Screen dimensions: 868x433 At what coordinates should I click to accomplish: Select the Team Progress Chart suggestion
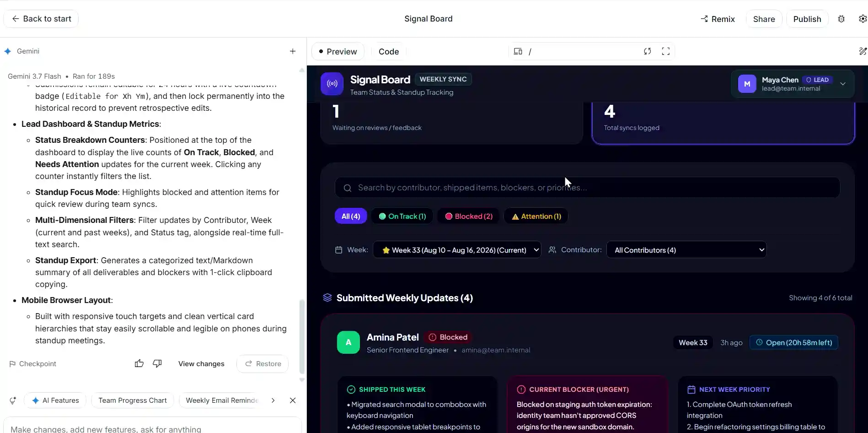tap(133, 401)
